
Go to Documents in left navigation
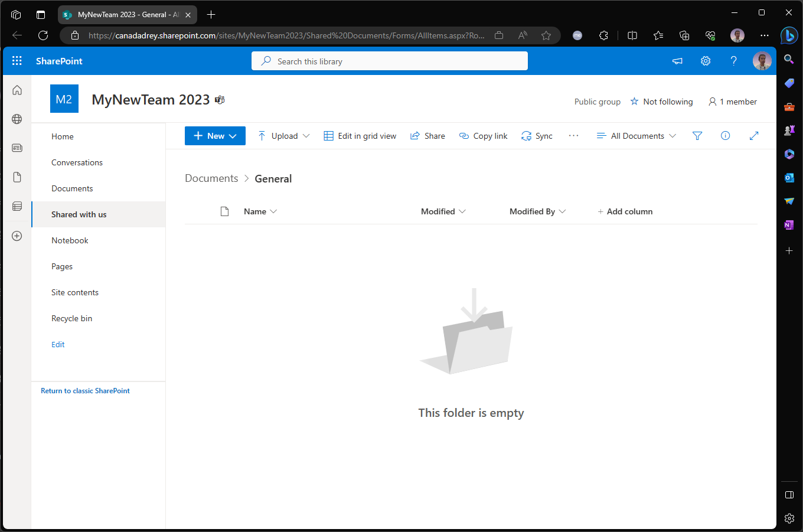(72, 188)
